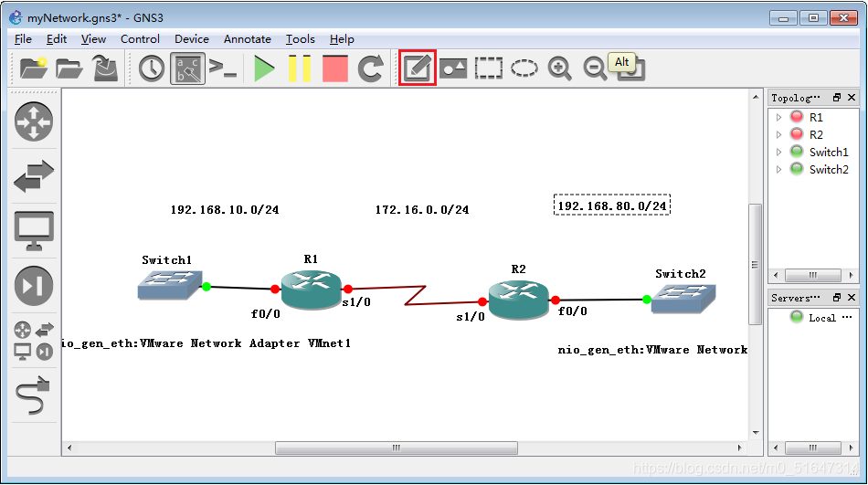Select Switch1 row in topology panel
Screen dimensions: 868x485
click(813, 152)
